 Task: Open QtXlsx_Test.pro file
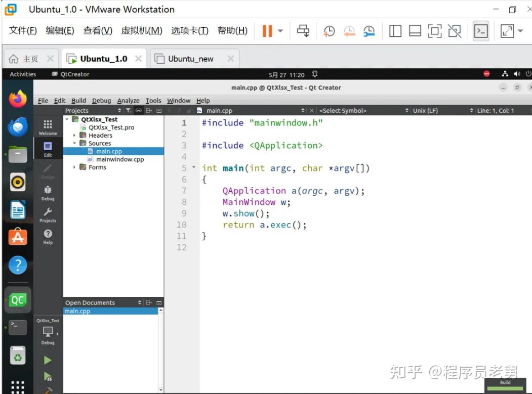tap(111, 127)
